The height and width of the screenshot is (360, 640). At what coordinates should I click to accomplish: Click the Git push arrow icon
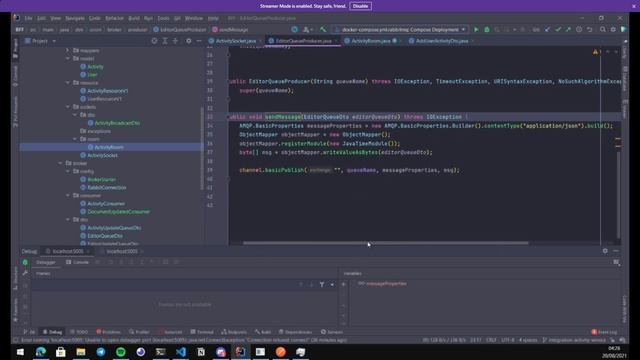(x=568, y=29)
